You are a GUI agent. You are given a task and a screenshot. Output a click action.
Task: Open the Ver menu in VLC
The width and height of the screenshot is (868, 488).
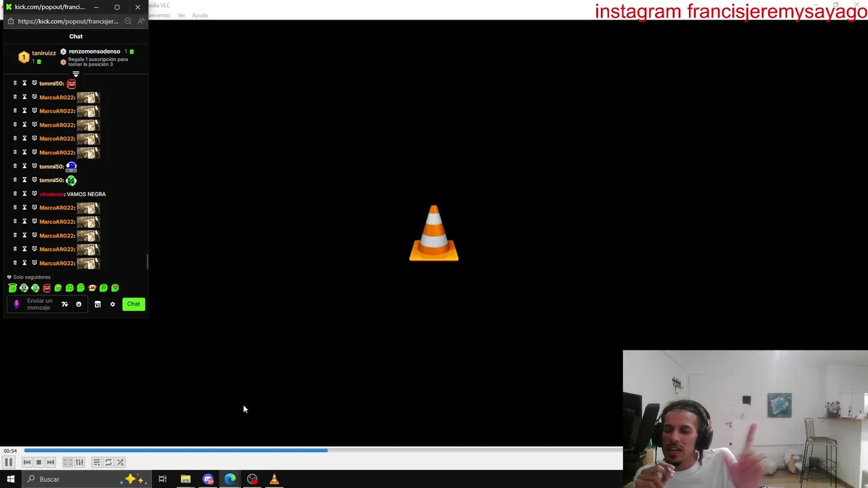[181, 15]
